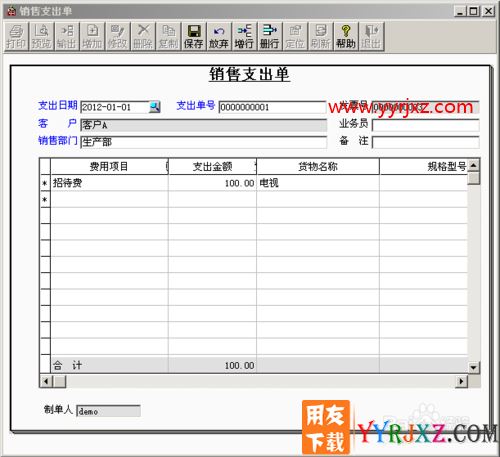Click the 销售部门 field with 生产部
Screen dimensions: 500x457
pos(204,142)
